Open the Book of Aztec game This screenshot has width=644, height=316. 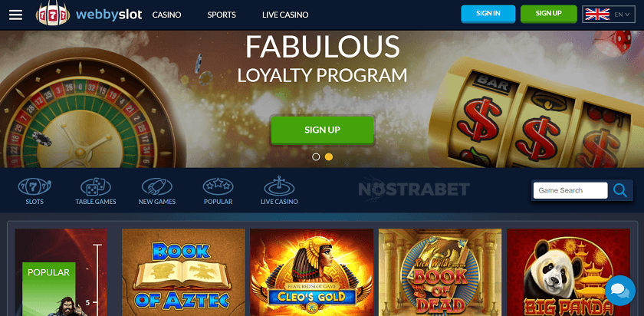tap(183, 272)
